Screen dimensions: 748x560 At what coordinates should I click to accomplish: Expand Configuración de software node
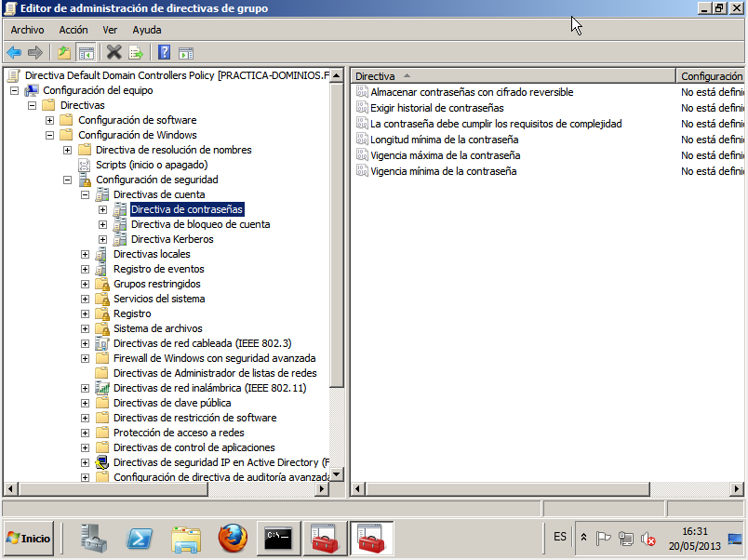click(50, 120)
